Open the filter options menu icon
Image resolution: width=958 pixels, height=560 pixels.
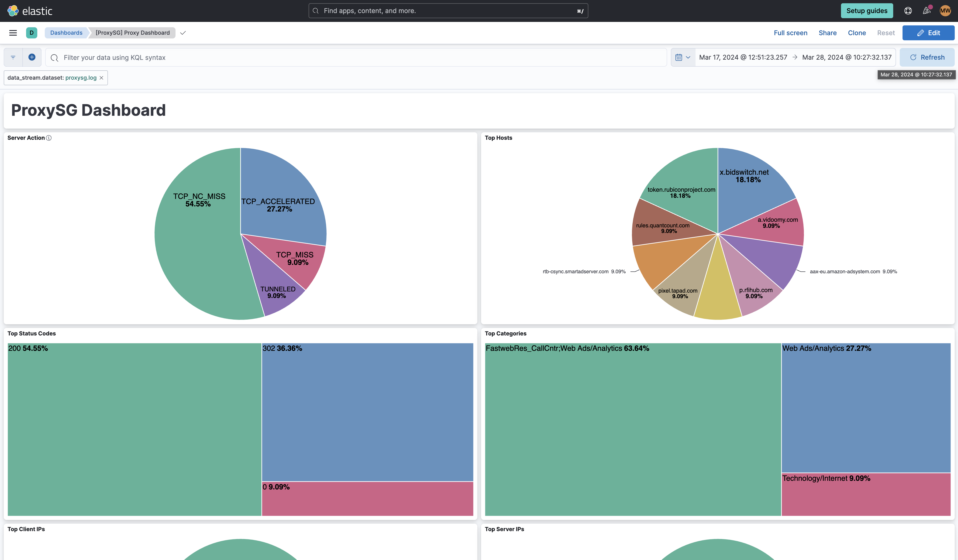tap(13, 57)
